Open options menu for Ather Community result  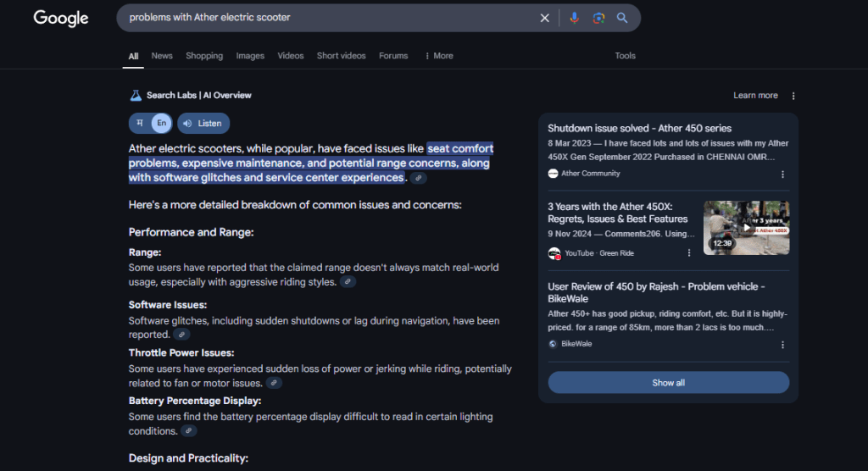click(x=782, y=174)
